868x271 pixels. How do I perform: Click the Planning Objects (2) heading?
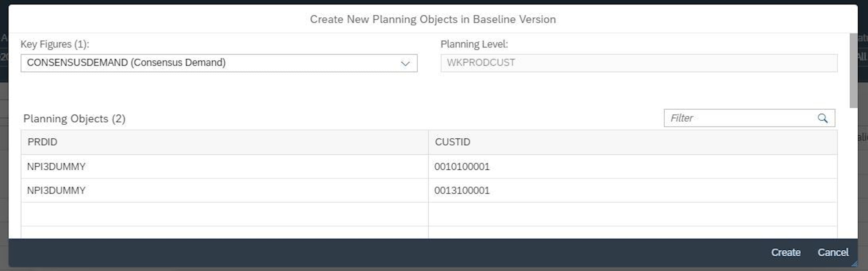pos(74,119)
